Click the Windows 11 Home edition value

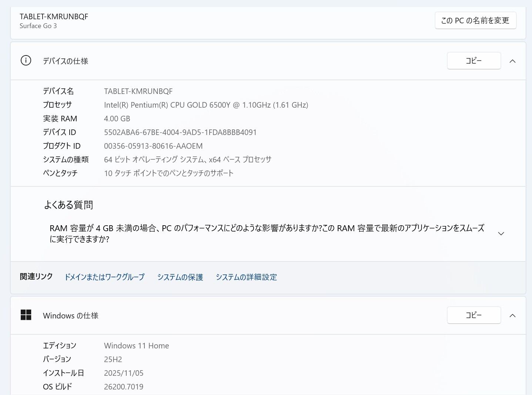136,346
